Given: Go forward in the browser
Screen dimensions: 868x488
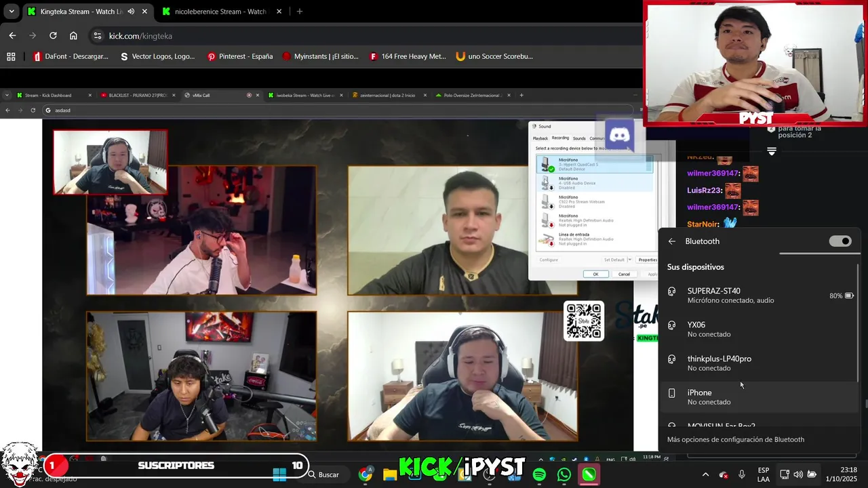Looking at the screenshot, I should [33, 36].
